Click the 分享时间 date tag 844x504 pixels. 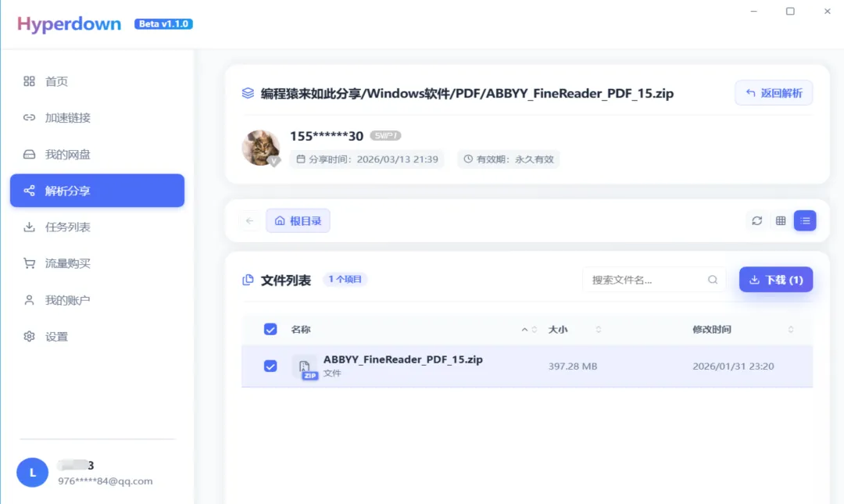coord(367,159)
